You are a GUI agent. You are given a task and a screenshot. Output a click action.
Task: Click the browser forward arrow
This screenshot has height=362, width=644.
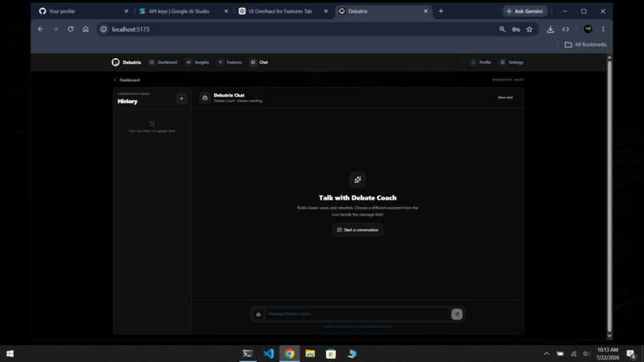[55, 30]
